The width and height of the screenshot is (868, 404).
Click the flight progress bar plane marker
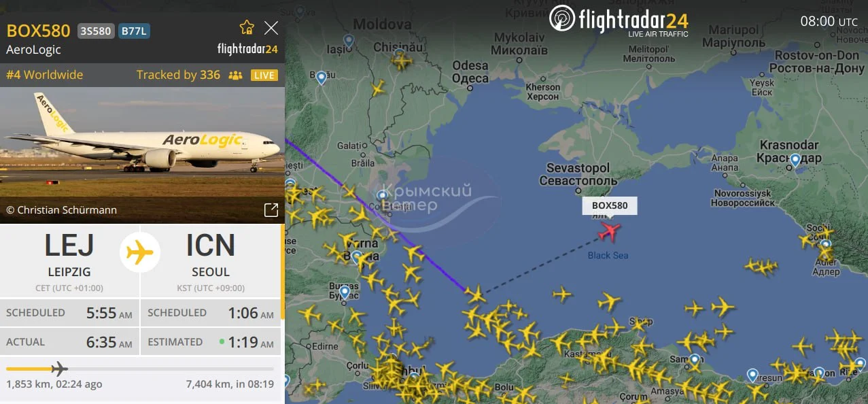pyautogui.click(x=59, y=369)
